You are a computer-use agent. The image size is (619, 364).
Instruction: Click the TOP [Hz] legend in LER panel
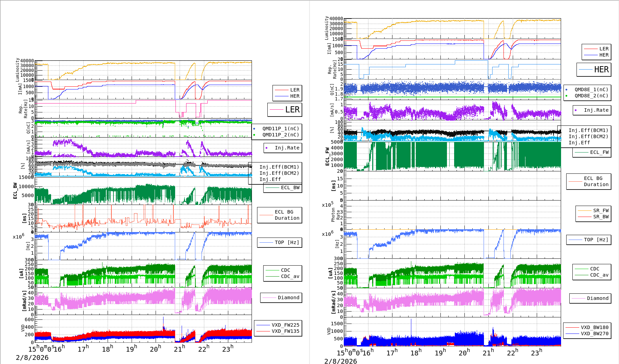point(287,242)
